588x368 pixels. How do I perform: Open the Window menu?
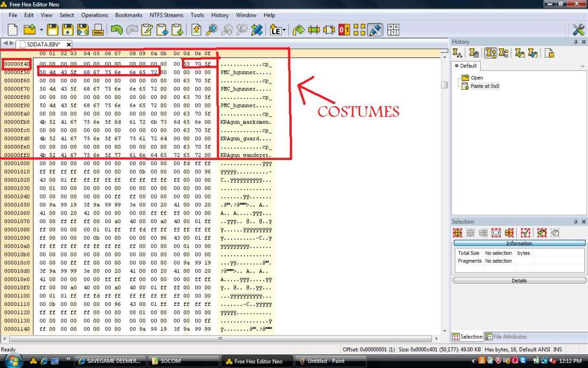click(x=246, y=15)
